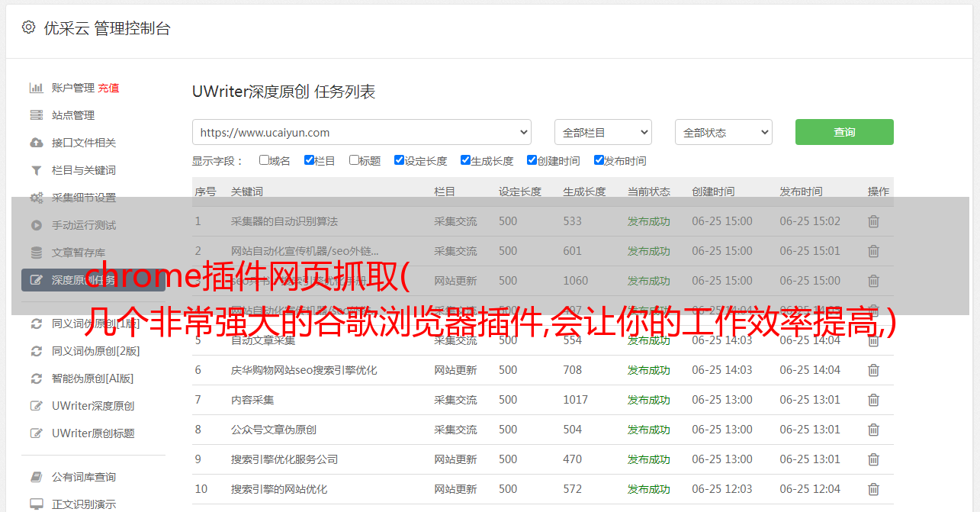Viewport: 980px width, 512px height.
Task: Open UWriter深度原创 sidebar entry
Action: coord(93,406)
